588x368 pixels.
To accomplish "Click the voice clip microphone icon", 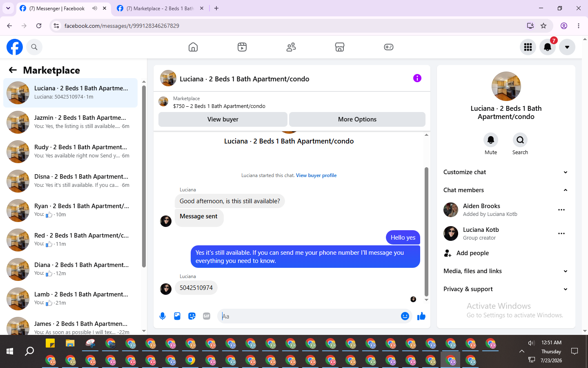I will click(163, 316).
